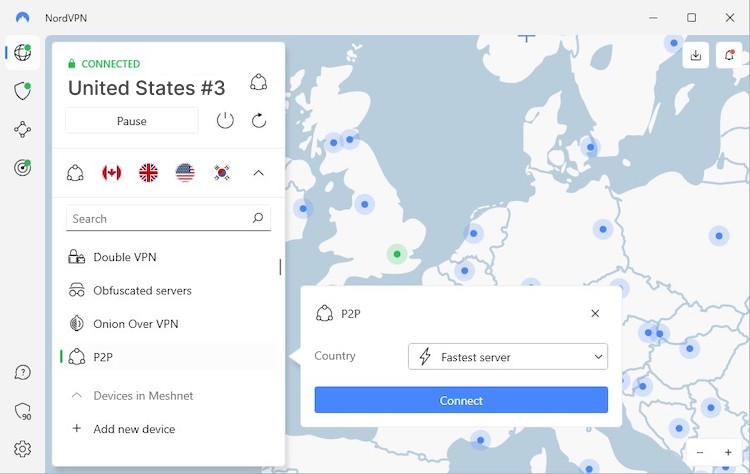Click the reconnect refresh icon
This screenshot has width=750, height=474.
tap(259, 121)
